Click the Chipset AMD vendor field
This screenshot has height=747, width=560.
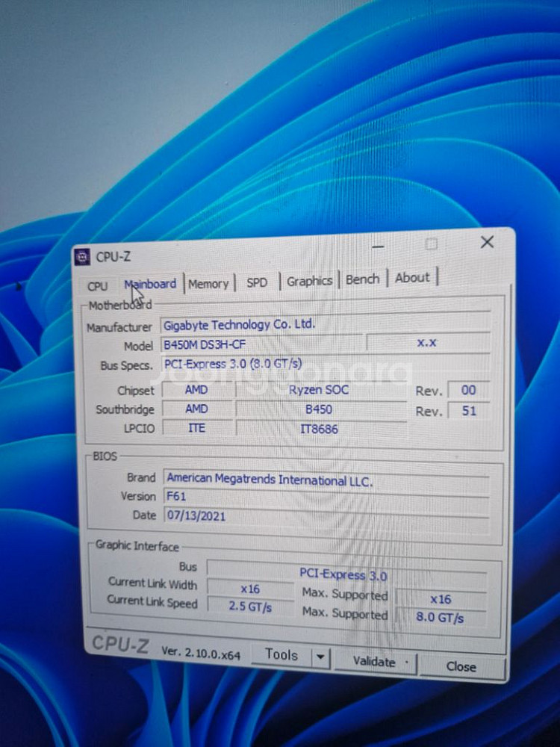pyautogui.click(x=196, y=390)
